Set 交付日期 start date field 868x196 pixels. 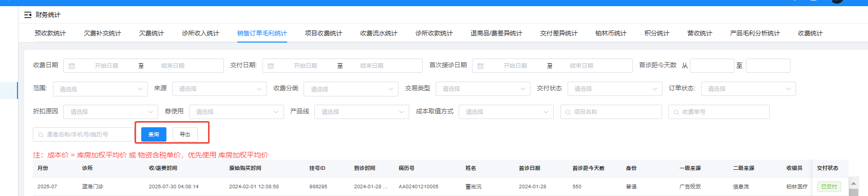point(306,66)
